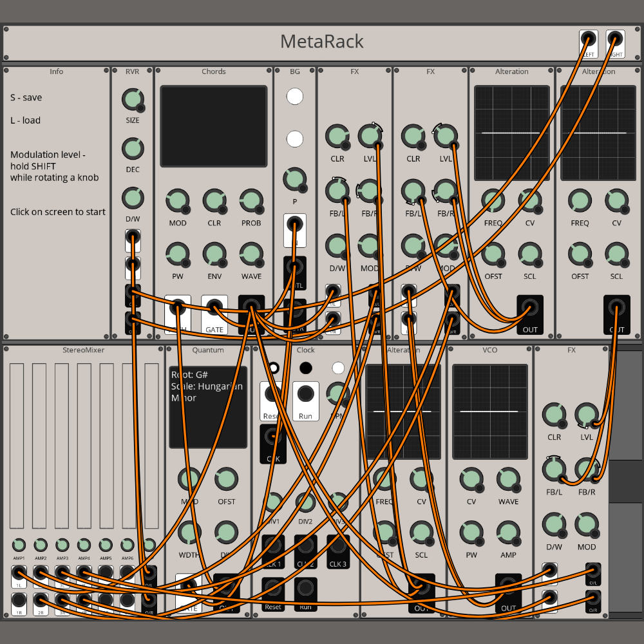Click the DIV2 knob on Clock module
Screen dimensions: 644x644
305,502
